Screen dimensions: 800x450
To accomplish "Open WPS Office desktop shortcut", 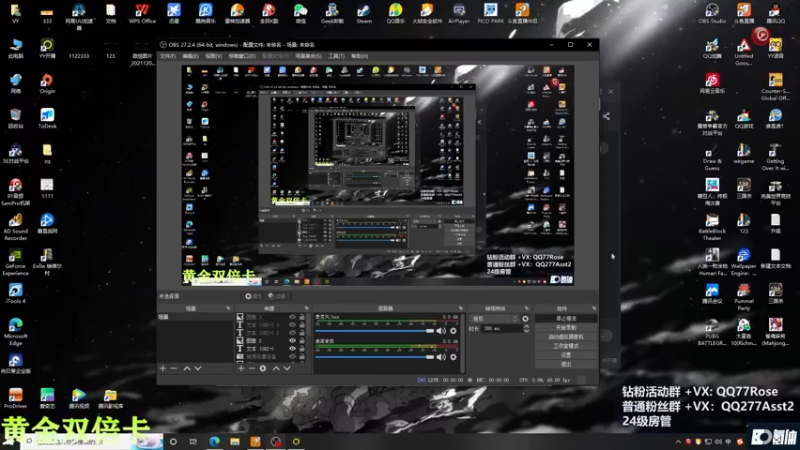I will point(142,13).
